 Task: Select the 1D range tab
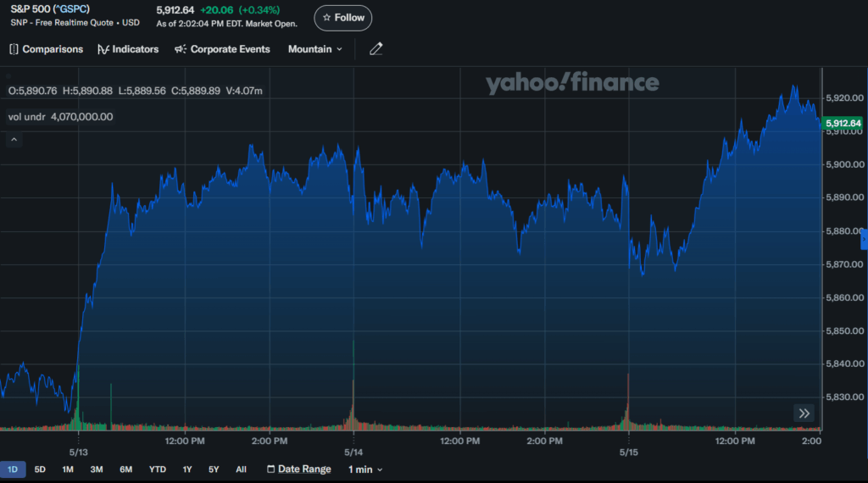click(13, 469)
